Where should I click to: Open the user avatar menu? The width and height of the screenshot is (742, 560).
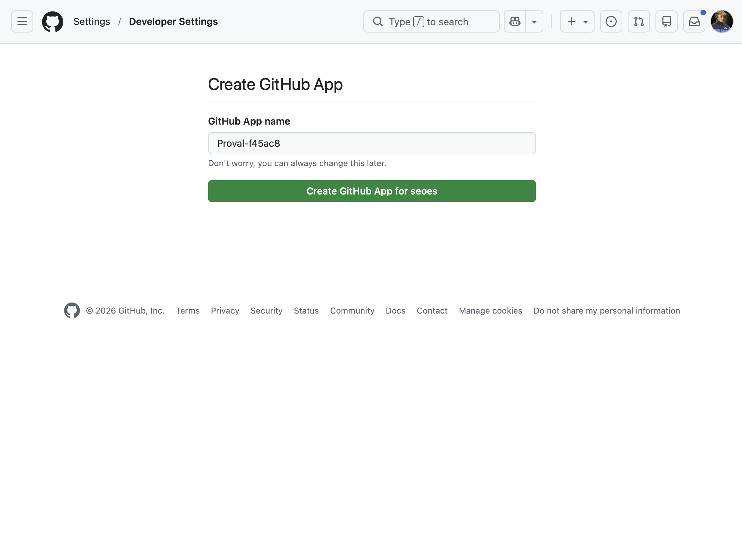pos(722,21)
